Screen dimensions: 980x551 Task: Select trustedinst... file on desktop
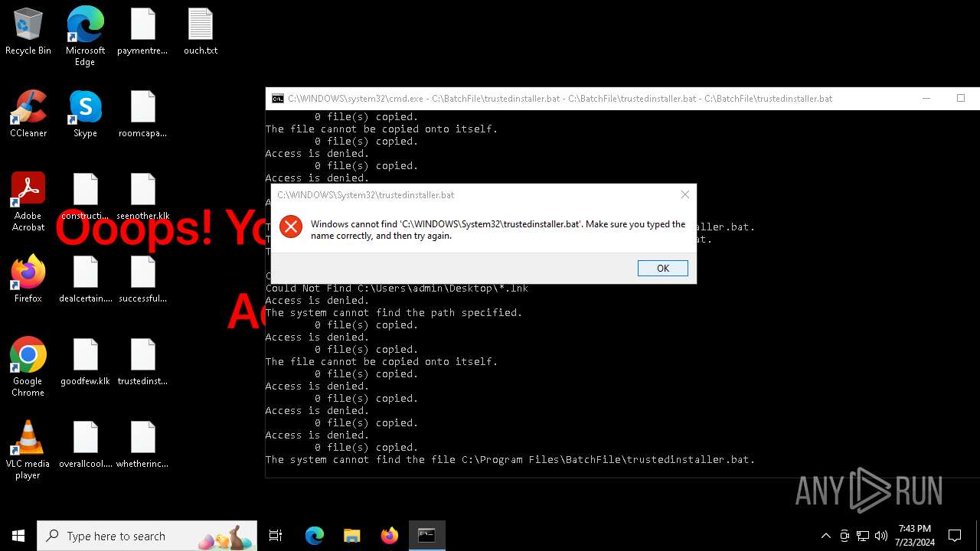point(142,363)
